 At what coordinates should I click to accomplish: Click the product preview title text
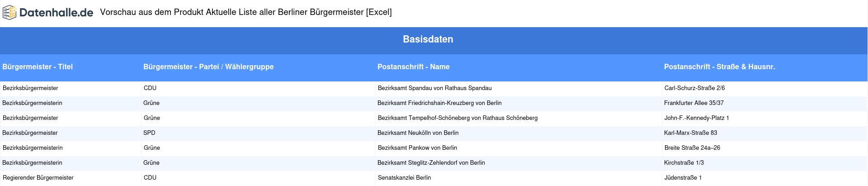click(246, 12)
